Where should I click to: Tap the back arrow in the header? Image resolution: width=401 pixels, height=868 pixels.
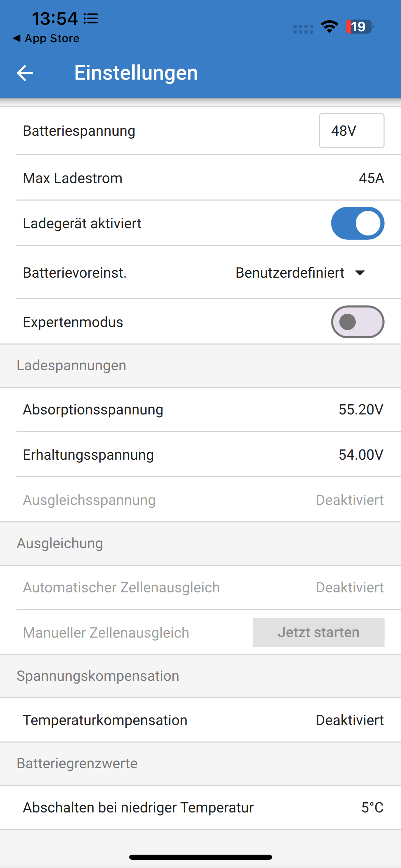(25, 73)
